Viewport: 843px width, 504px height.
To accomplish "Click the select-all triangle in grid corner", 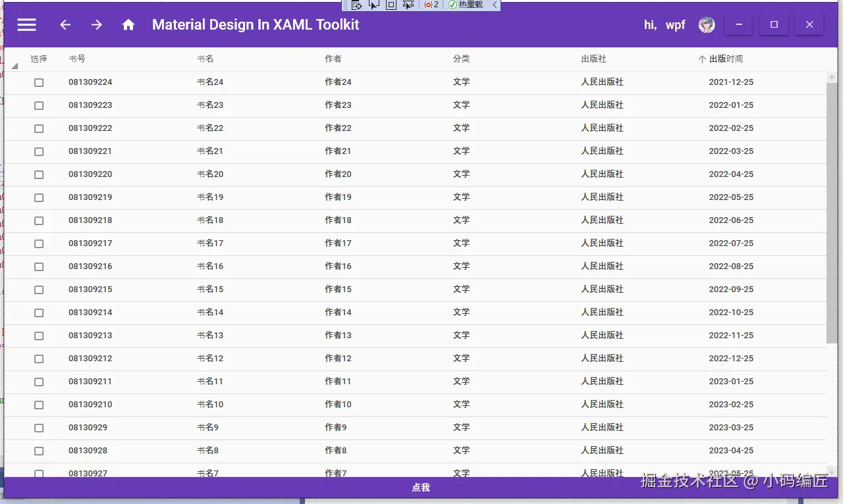I will 14,65.
